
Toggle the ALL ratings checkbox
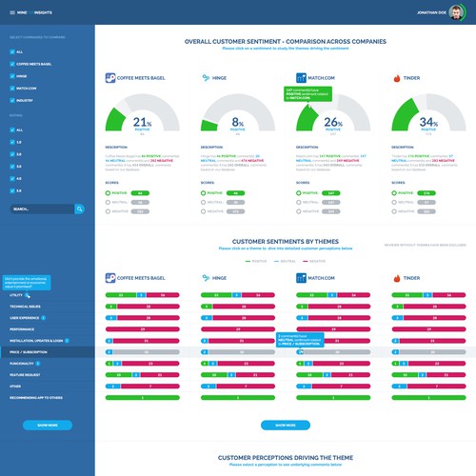tap(12, 129)
